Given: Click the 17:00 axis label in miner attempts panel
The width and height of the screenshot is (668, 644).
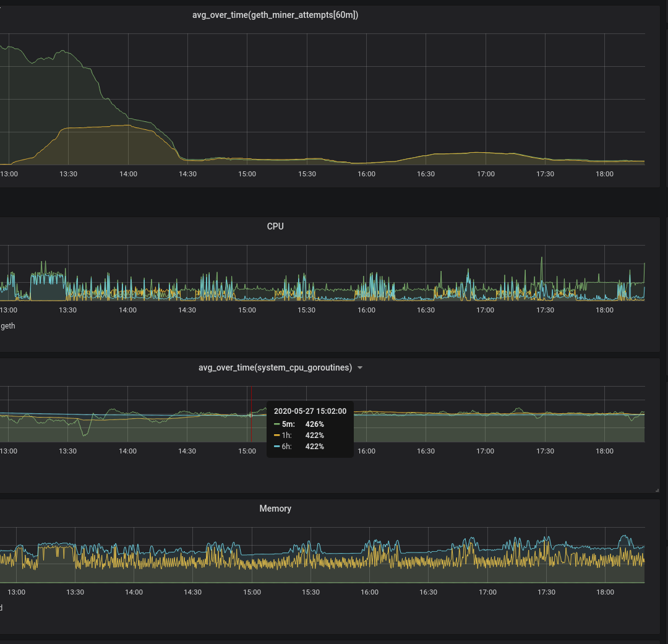Looking at the screenshot, I should pyautogui.click(x=486, y=174).
